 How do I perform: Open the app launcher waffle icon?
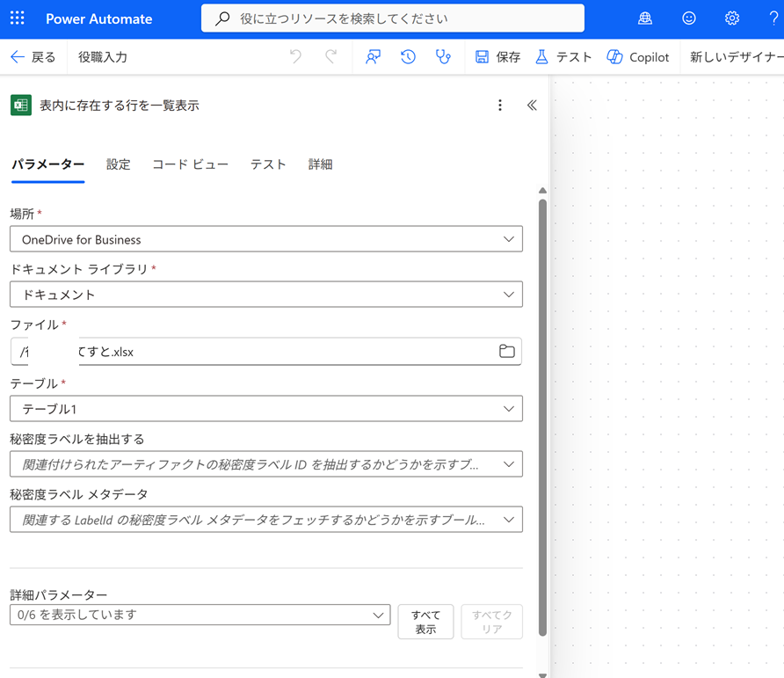point(18,18)
